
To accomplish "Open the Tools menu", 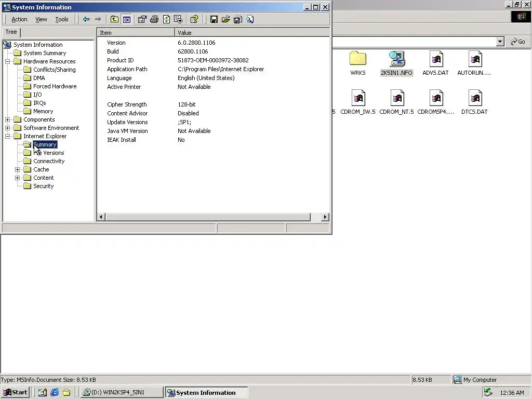I will (x=62, y=19).
